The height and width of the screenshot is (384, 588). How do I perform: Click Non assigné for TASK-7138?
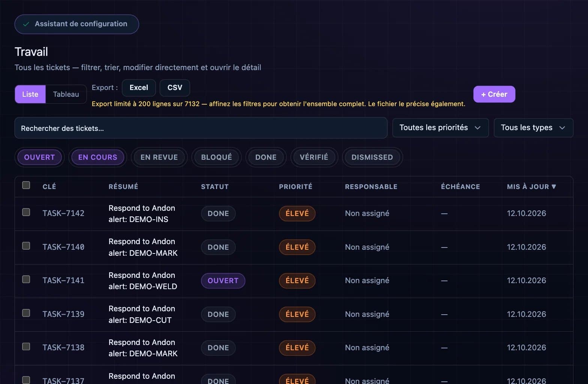pos(367,348)
